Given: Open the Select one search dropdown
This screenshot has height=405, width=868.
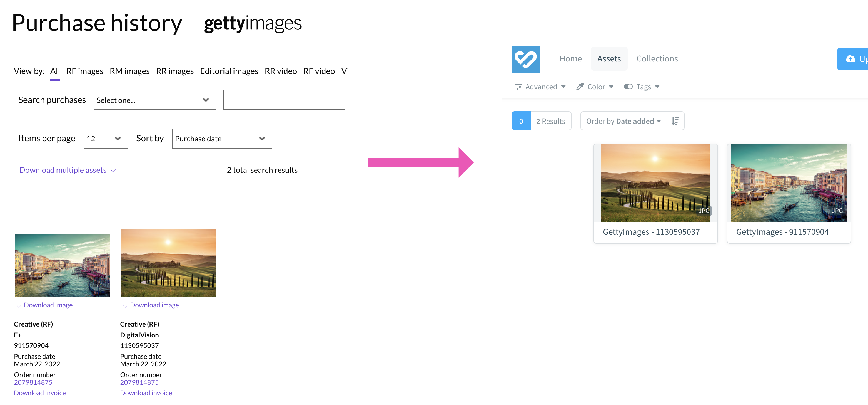Looking at the screenshot, I should 155,100.
